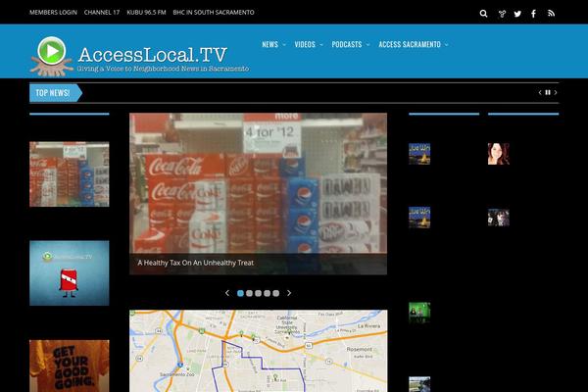
Task: Click the AccessLocal.TV site title
Action: (x=152, y=55)
